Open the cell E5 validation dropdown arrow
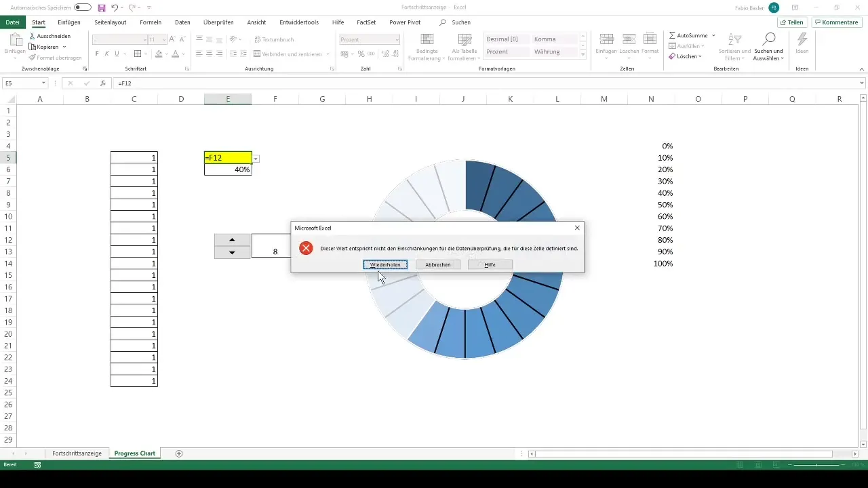The width and height of the screenshot is (868, 488). point(256,158)
